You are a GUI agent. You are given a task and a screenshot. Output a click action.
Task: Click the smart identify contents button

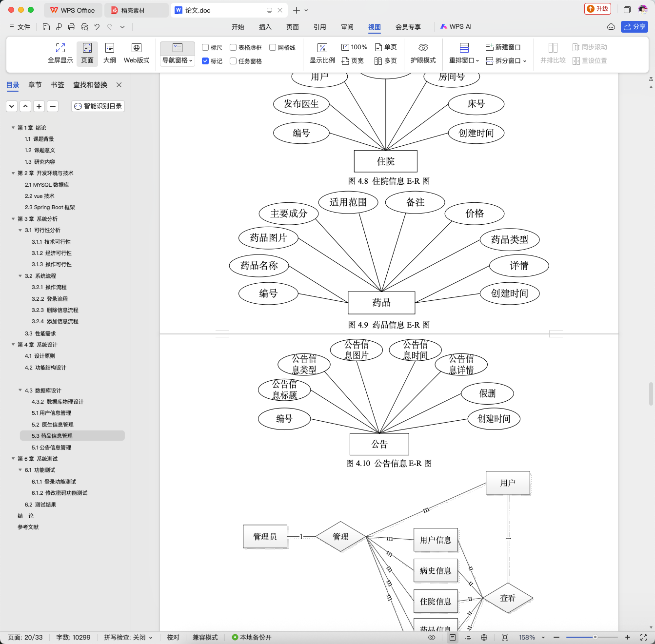pos(98,106)
